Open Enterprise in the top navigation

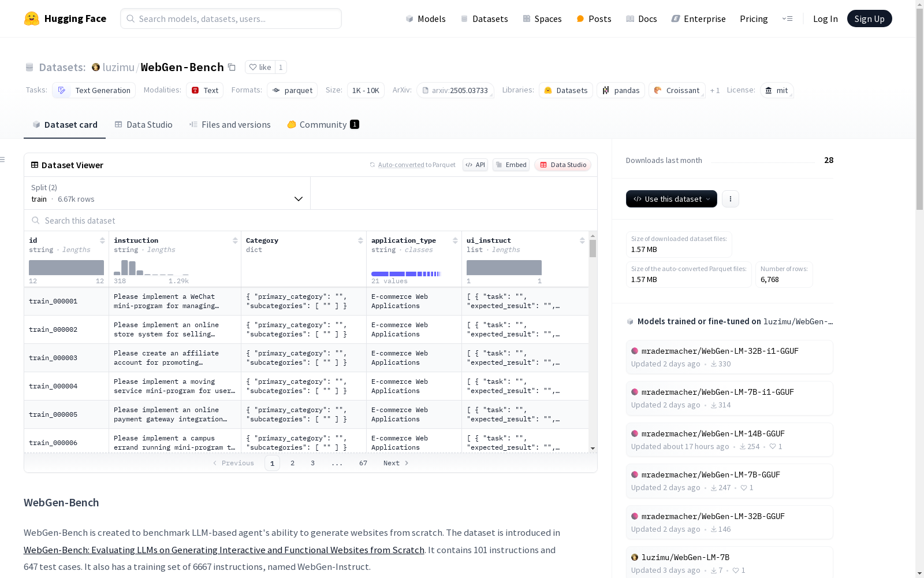[699, 18]
